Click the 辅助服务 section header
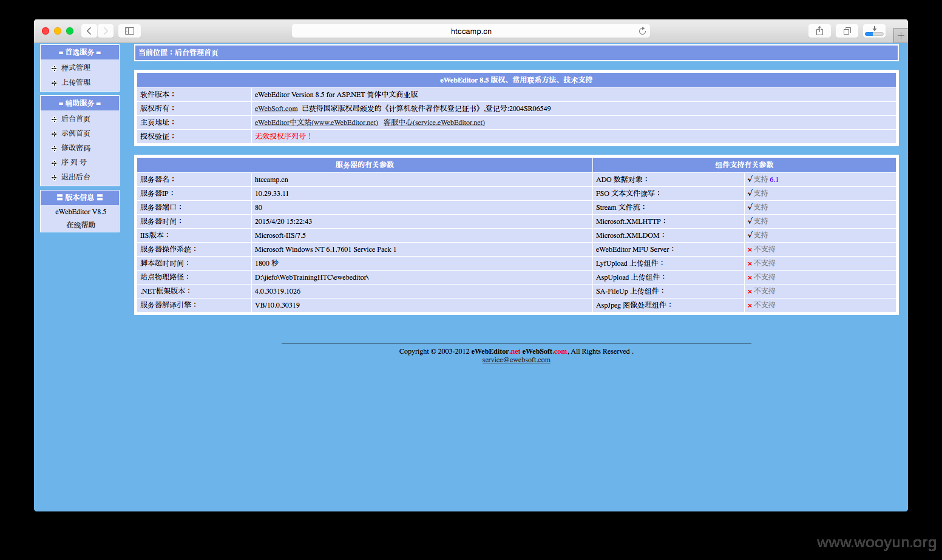This screenshot has width=942, height=560. (x=80, y=103)
